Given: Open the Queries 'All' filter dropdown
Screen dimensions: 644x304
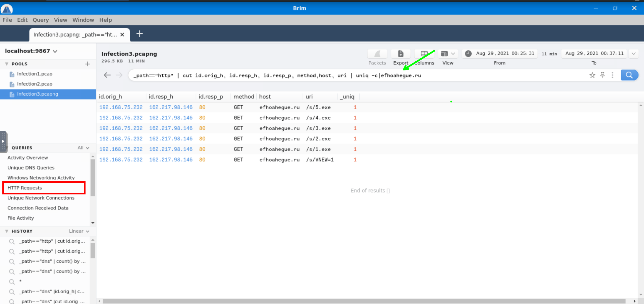Looking at the screenshot, I should click(83, 148).
